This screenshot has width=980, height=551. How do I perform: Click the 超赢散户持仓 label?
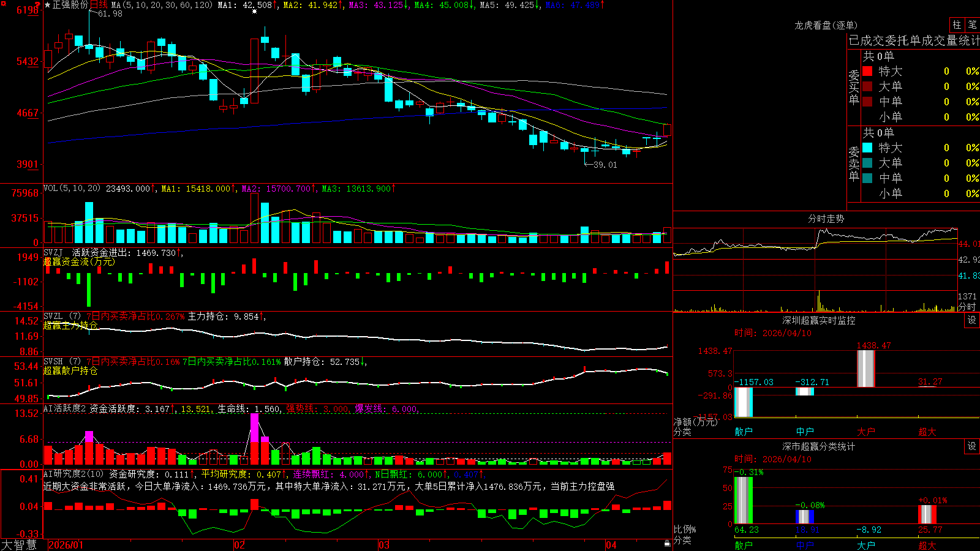click(70, 371)
